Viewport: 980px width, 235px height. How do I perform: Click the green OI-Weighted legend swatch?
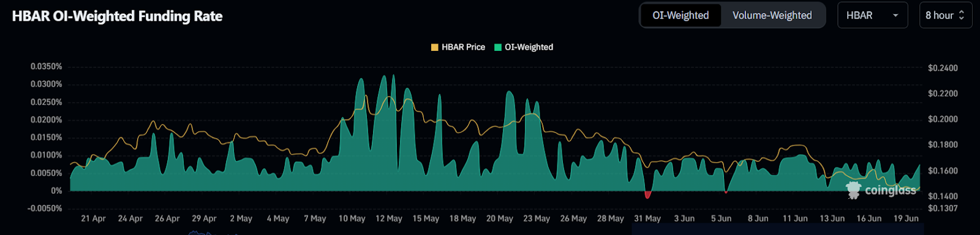pyautogui.click(x=498, y=47)
